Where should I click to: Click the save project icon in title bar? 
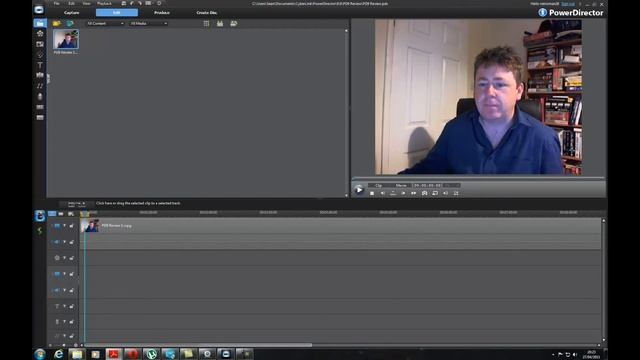124,3
